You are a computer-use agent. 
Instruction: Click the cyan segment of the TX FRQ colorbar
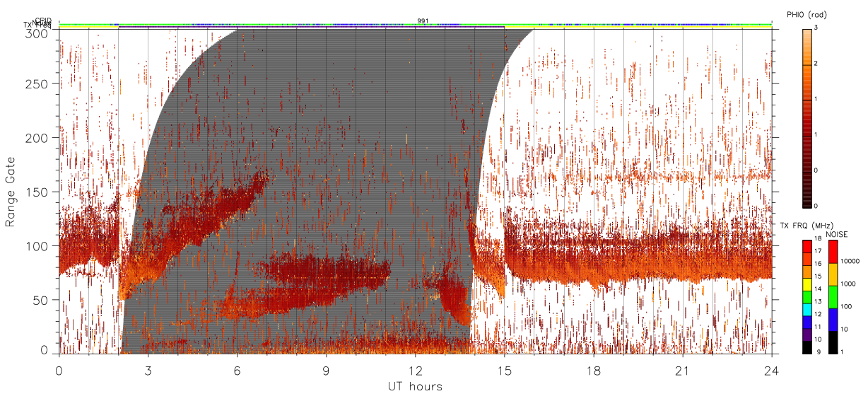(x=807, y=309)
